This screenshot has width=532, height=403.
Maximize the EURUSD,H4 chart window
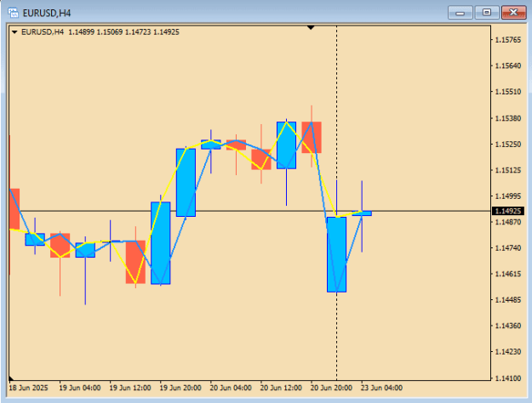click(487, 13)
